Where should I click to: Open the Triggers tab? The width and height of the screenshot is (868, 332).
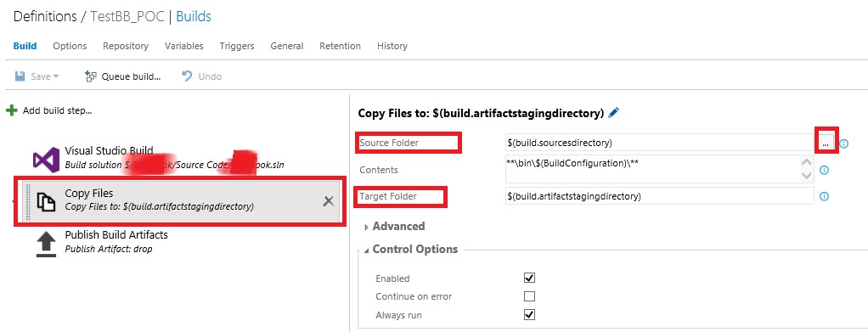point(237,46)
